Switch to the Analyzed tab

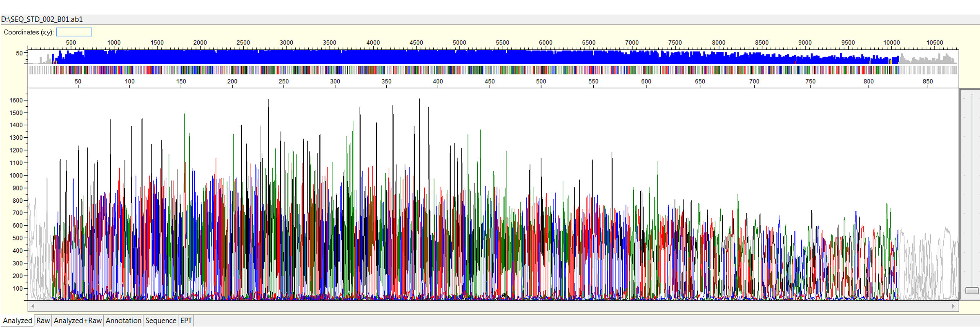point(17,321)
